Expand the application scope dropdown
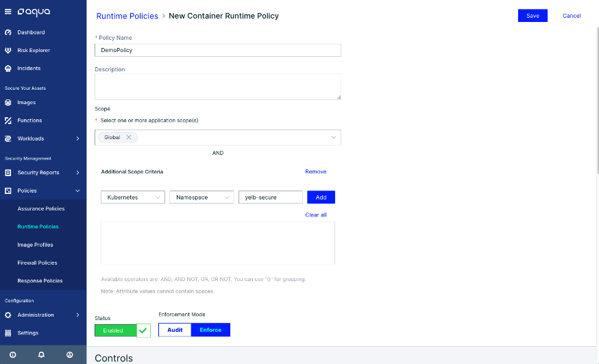Viewport: 599px width, 364px height. 333,138
